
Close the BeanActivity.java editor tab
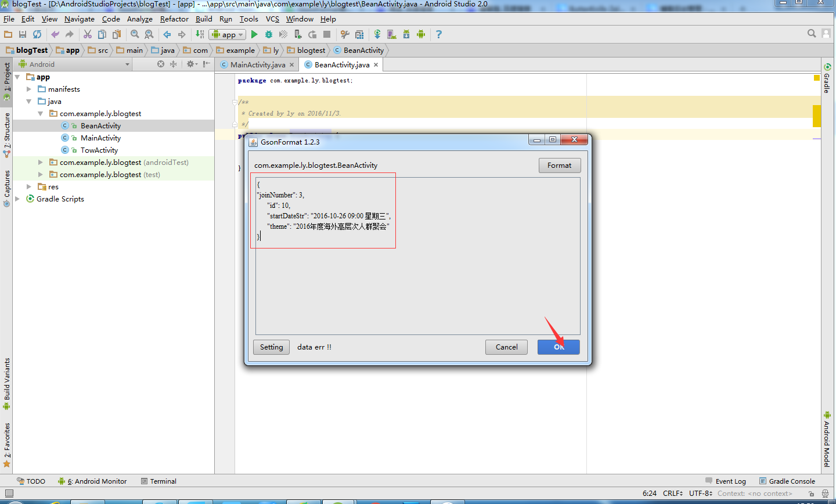point(376,64)
